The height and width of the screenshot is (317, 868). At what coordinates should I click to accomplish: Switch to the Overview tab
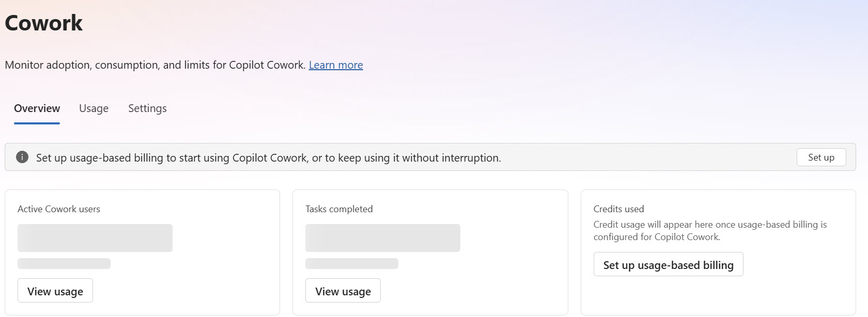37,108
